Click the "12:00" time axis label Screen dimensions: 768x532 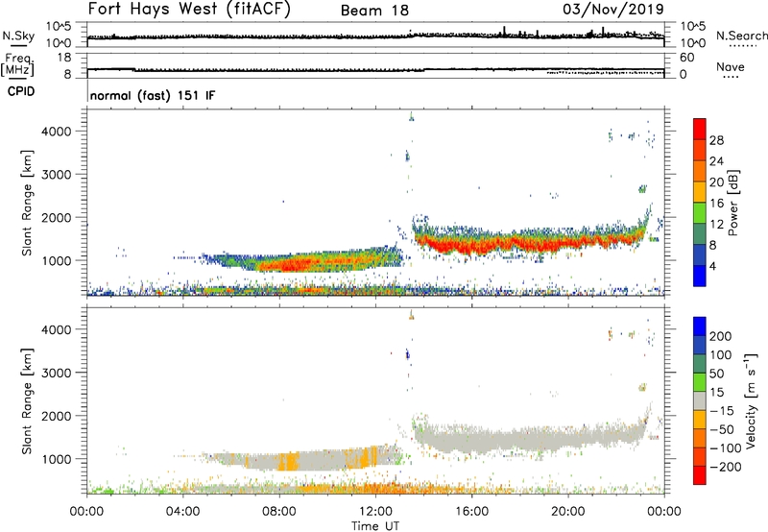(375, 512)
